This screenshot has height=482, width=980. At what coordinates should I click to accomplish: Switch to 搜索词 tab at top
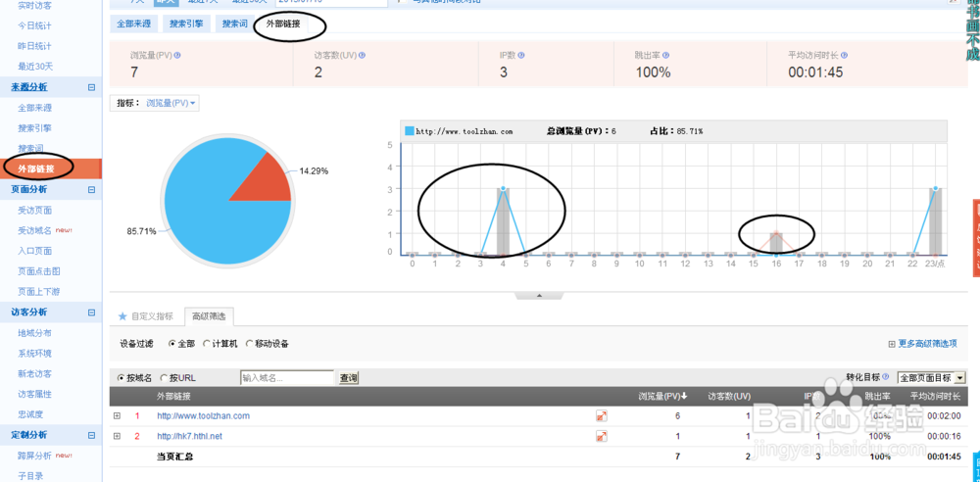pyautogui.click(x=235, y=24)
